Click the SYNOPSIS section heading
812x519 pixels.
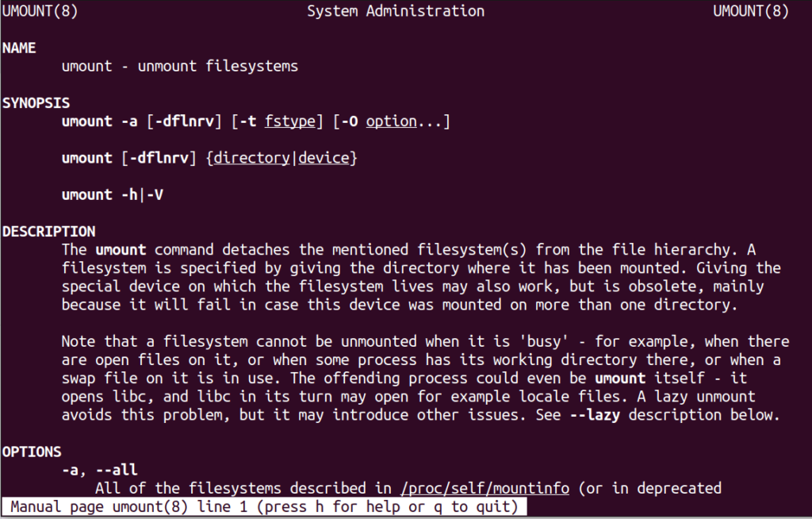point(36,102)
